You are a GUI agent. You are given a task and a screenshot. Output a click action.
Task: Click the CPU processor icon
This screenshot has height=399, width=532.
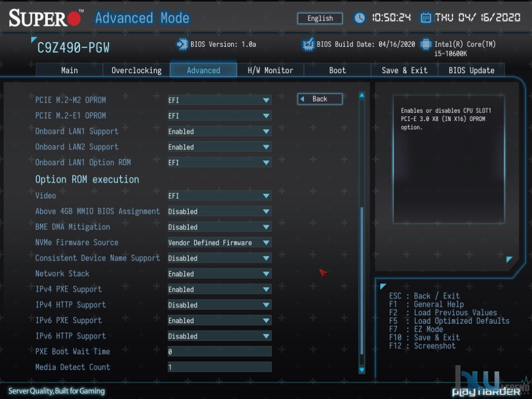[426, 44]
